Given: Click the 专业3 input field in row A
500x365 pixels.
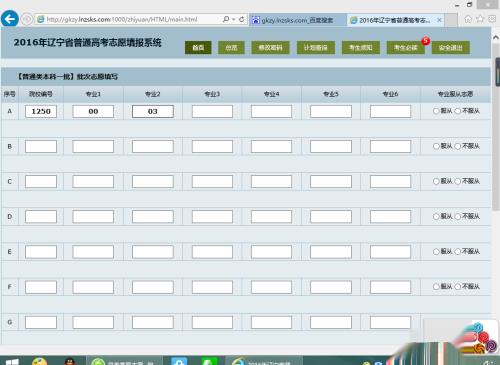Looking at the screenshot, I should point(212,111).
